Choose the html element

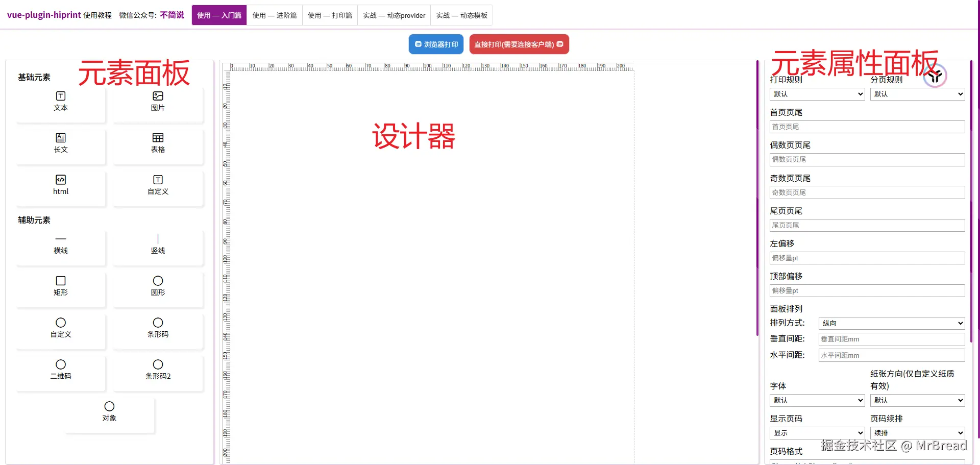61,185
